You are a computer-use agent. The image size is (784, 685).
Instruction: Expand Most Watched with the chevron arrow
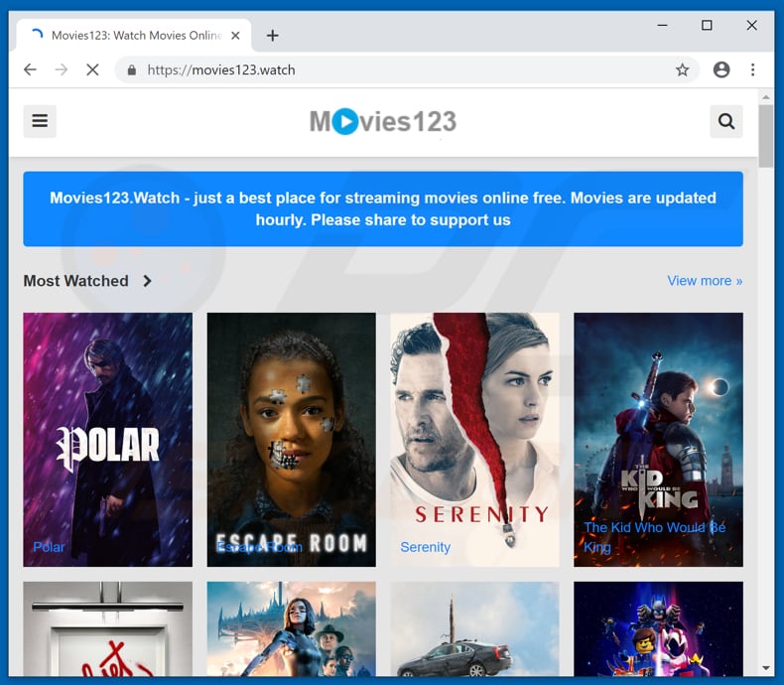point(147,281)
